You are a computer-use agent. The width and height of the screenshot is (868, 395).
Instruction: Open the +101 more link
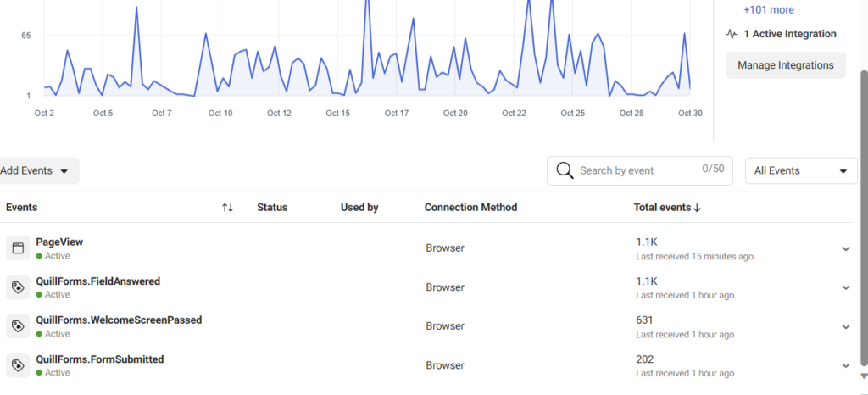pyautogui.click(x=768, y=10)
